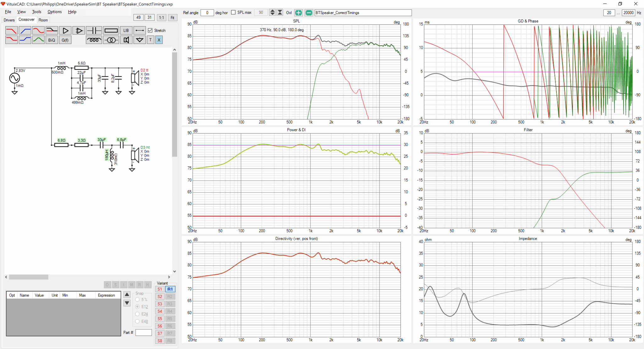Open the Options menu

tap(54, 12)
